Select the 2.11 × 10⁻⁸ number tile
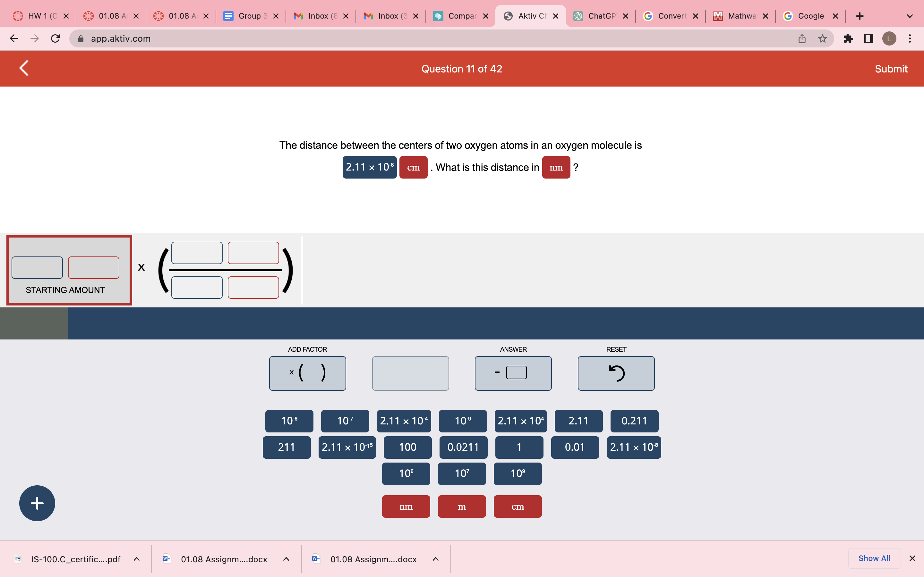924x577 pixels. [x=633, y=447]
